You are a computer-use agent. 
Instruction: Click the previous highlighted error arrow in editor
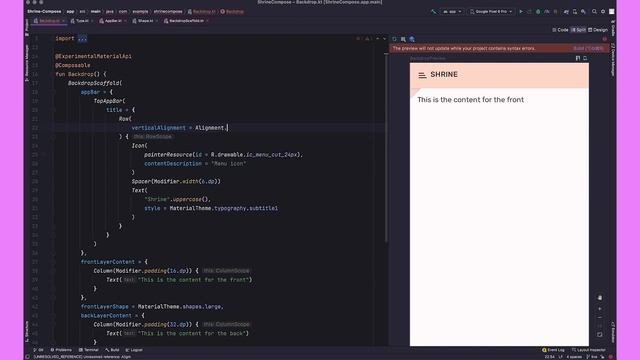point(378,39)
